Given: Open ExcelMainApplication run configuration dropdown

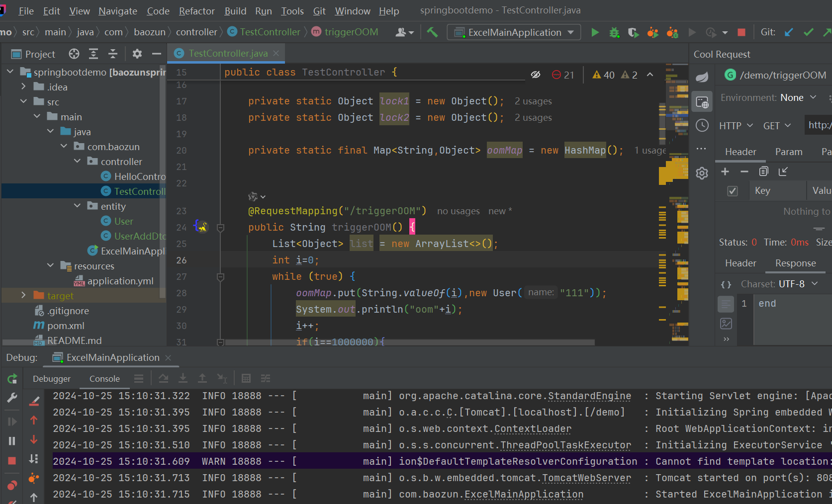Looking at the screenshot, I should point(514,32).
